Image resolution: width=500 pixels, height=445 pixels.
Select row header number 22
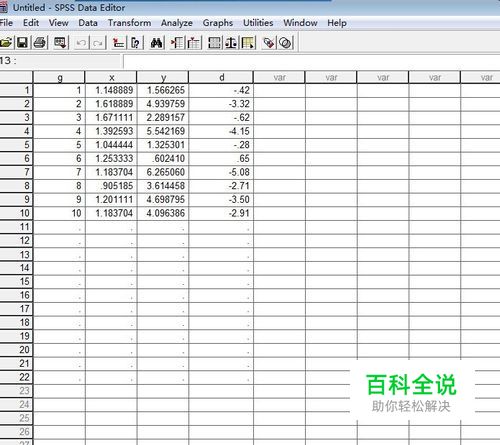16,377
